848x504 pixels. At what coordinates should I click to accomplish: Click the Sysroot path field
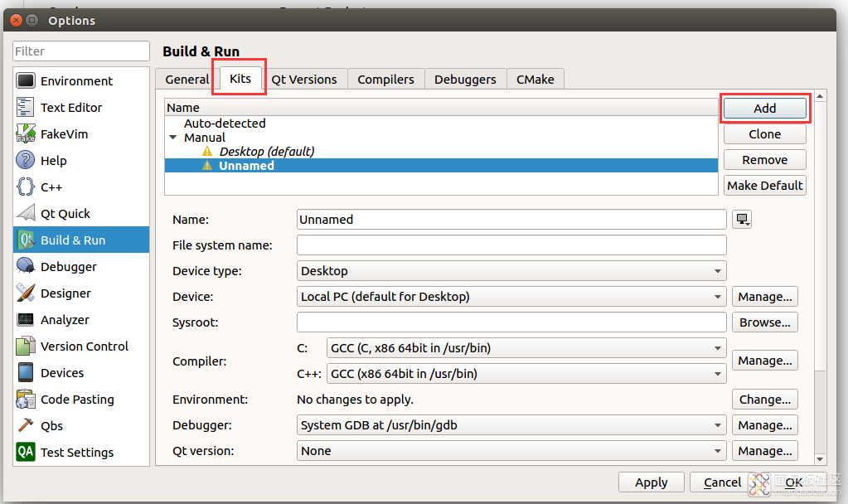(511, 322)
